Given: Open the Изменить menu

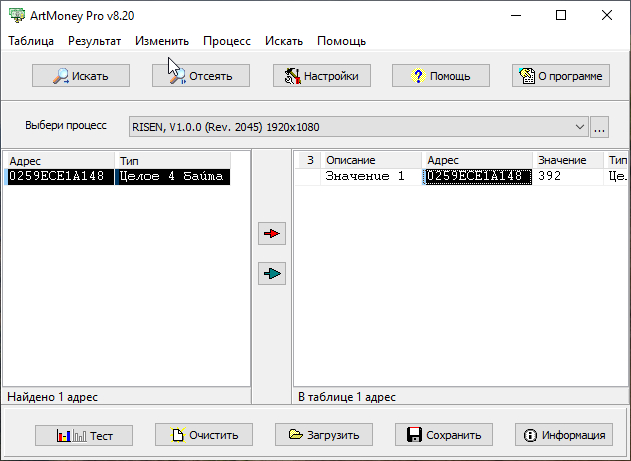Looking at the screenshot, I should [162, 41].
